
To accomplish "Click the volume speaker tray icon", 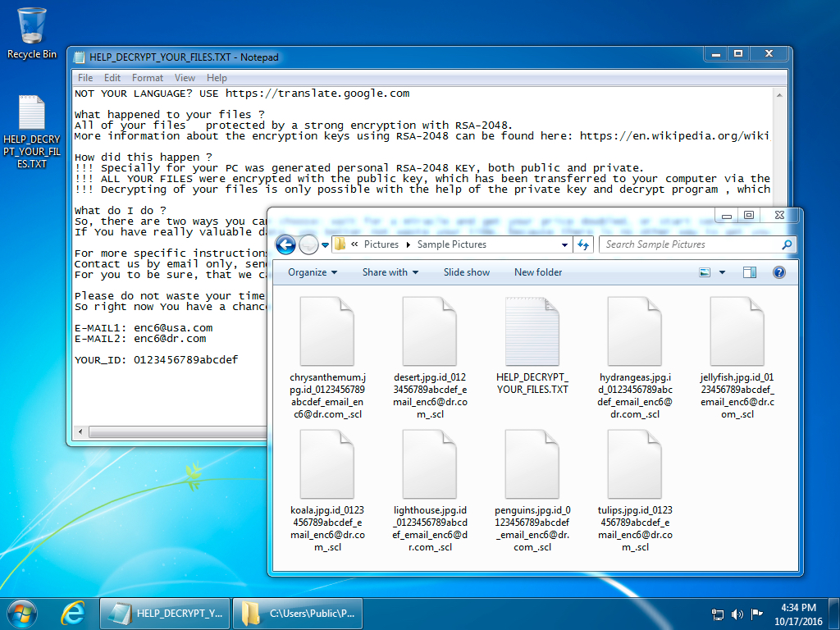I will 737,614.
